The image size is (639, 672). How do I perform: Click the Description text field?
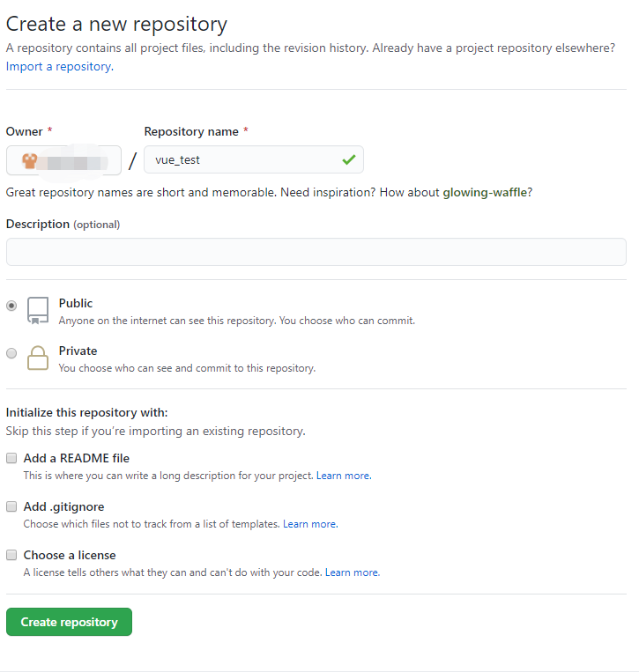click(316, 252)
